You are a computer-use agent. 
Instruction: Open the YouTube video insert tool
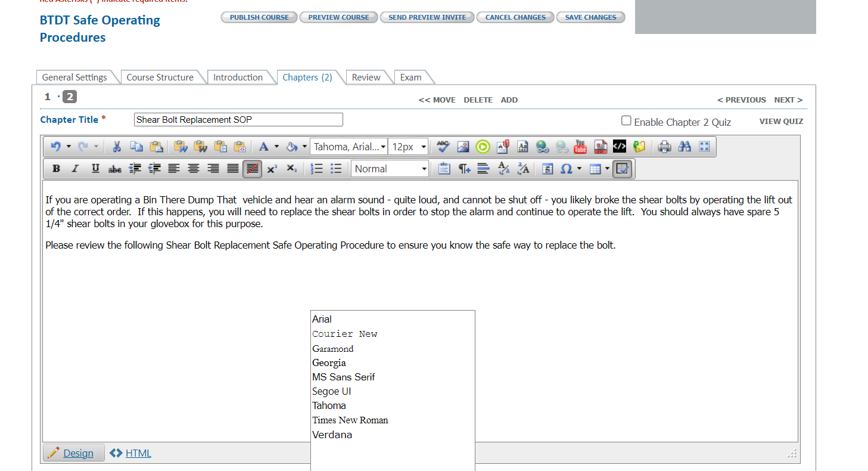[x=580, y=146]
